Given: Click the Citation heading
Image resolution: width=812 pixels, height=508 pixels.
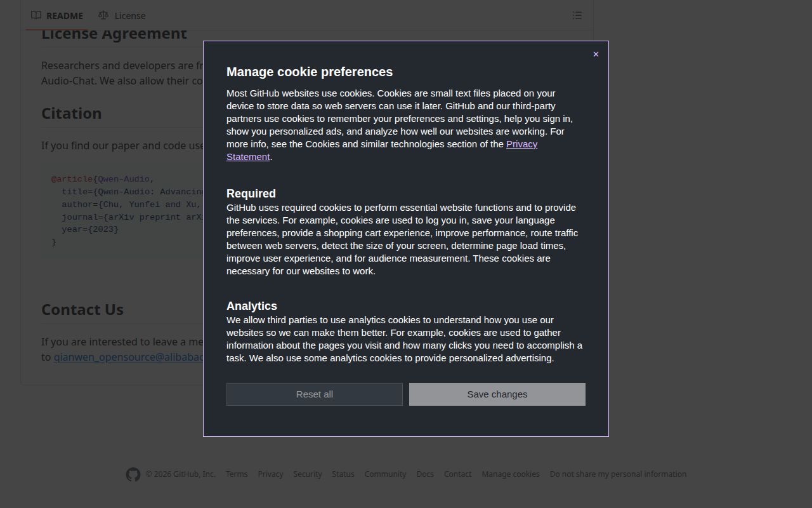Looking at the screenshot, I should [71, 113].
